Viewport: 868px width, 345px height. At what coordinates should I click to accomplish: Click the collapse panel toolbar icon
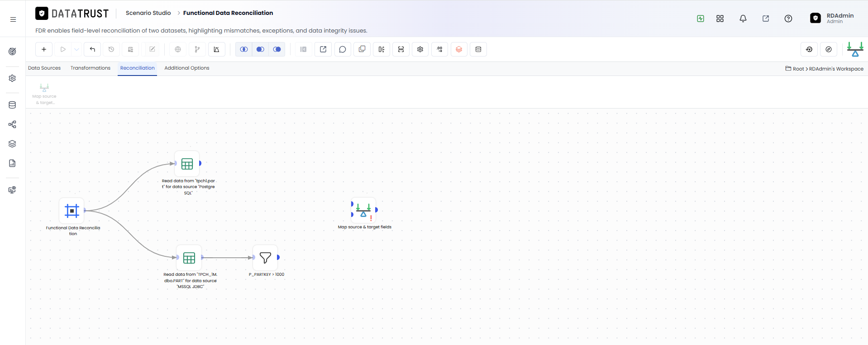(304, 49)
